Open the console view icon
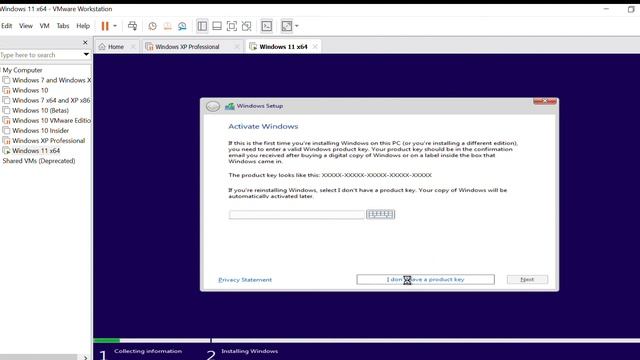 (267, 26)
